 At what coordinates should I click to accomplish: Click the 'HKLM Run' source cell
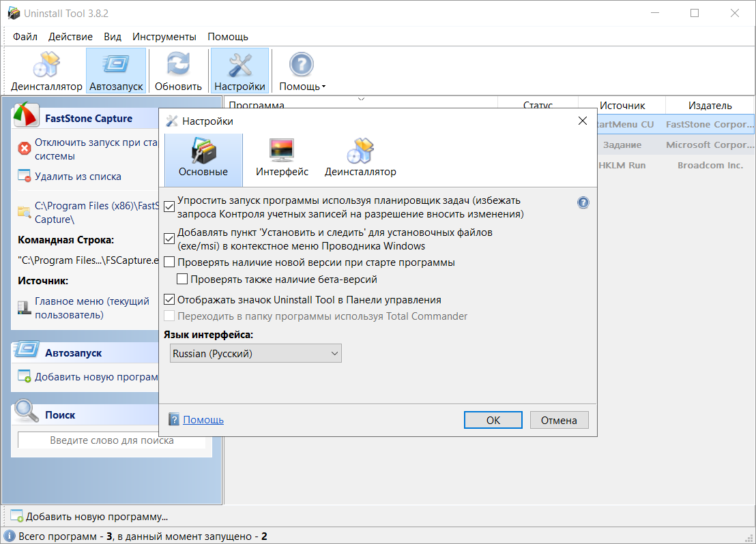(x=622, y=165)
